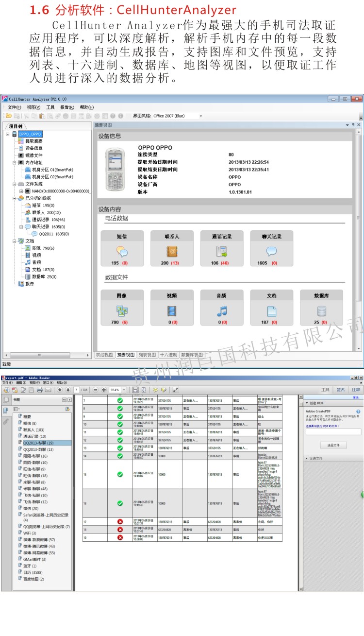Collapse the 内存地址 tree node

coord(14,162)
